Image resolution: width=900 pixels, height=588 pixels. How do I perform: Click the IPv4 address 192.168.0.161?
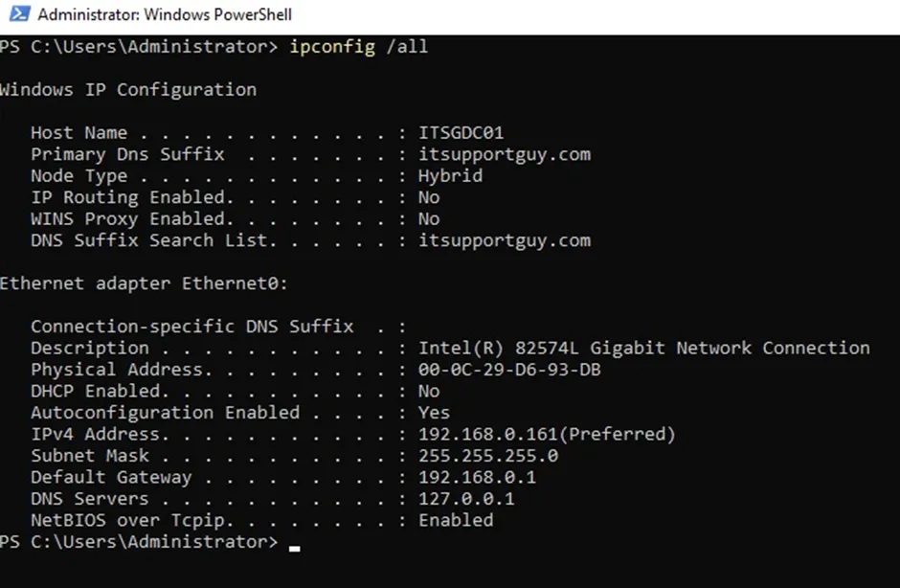click(x=488, y=434)
